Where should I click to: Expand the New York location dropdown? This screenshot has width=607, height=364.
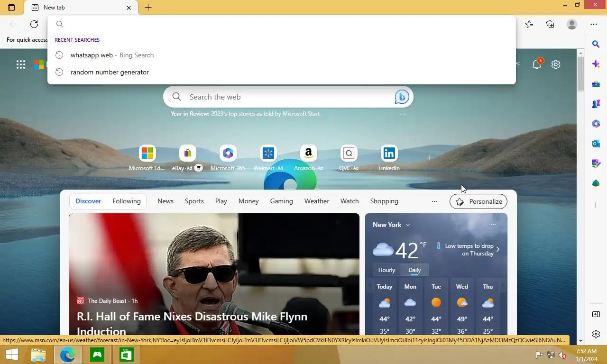tap(391, 225)
